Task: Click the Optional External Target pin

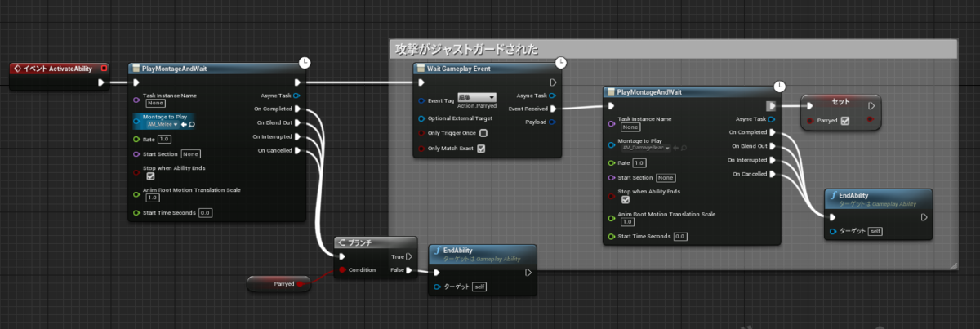Action: (x=421, y=118)
